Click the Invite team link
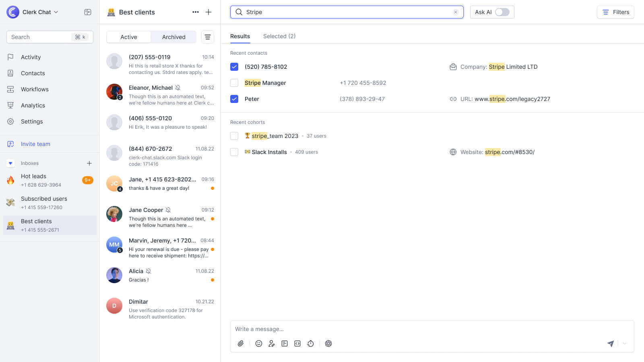 click(35, 144)
